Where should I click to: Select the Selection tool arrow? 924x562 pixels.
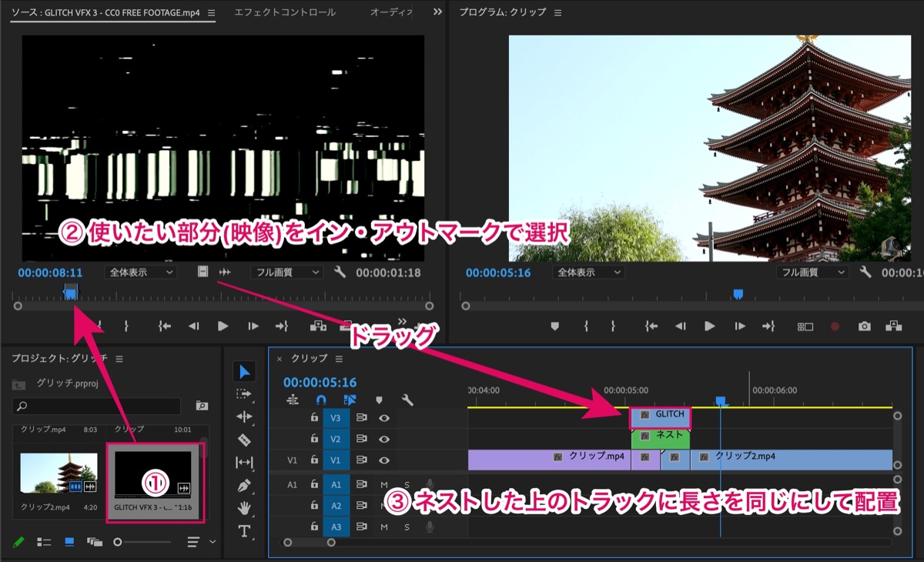244,372
